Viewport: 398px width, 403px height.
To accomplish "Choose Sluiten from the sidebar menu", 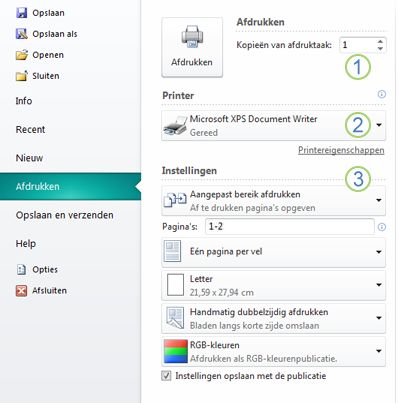I will [46, 76].
